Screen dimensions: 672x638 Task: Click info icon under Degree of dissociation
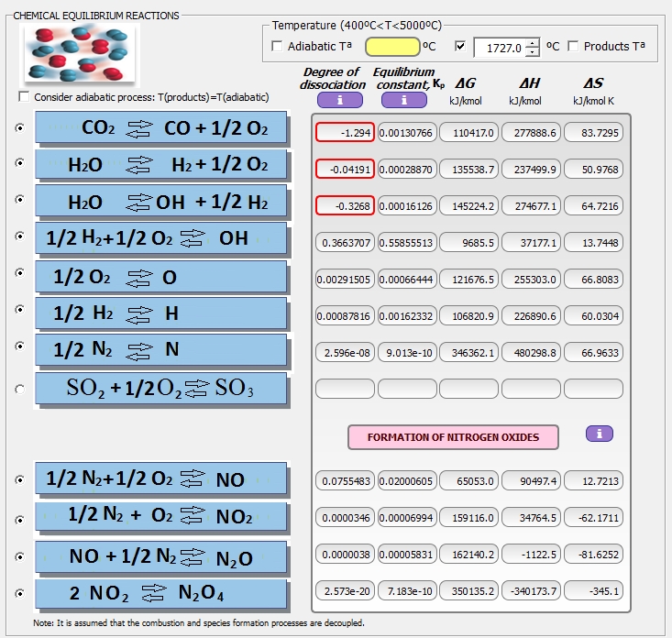[340, 101]
